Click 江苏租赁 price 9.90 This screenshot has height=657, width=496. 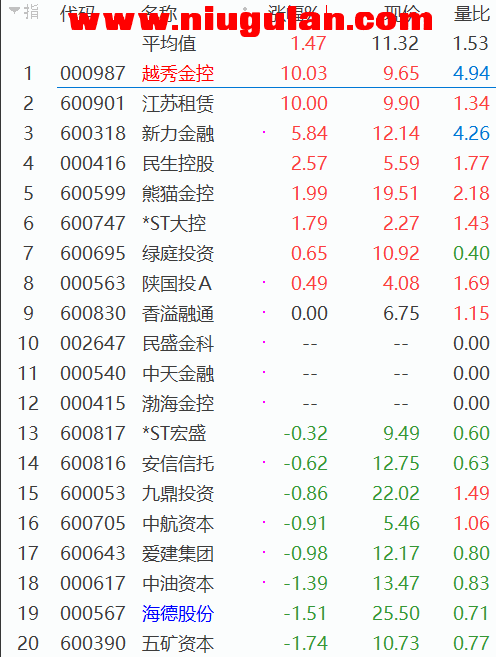[x=401, y=103]
